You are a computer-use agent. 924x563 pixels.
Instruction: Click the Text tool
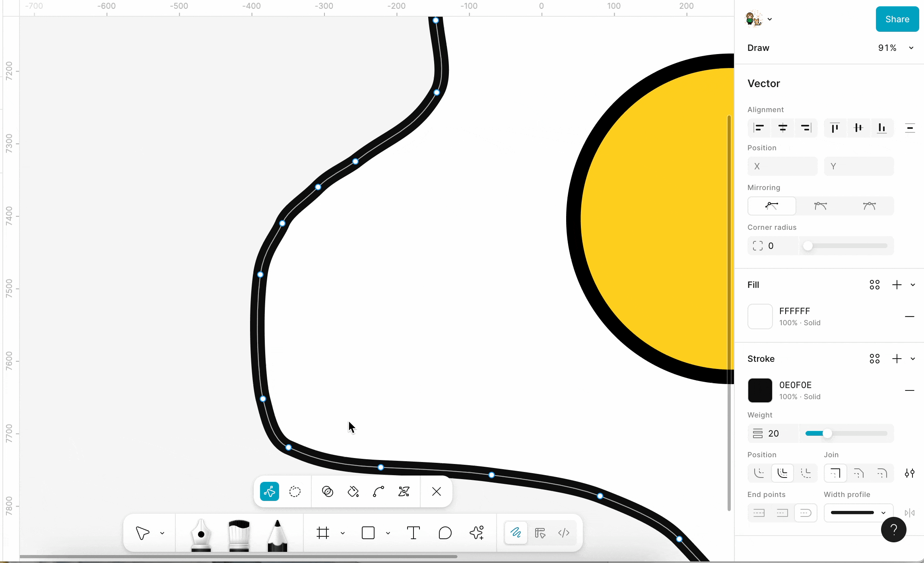point(413,533)
